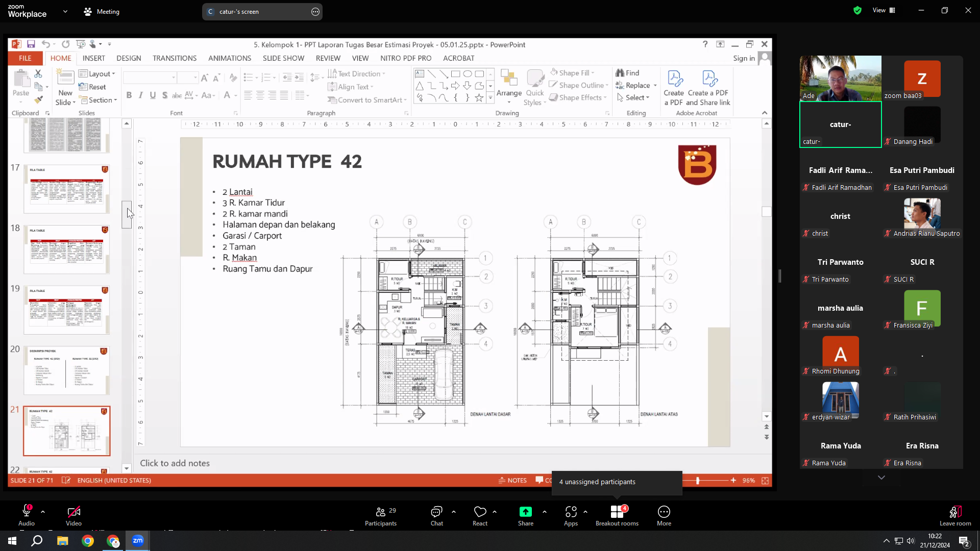Open the FILE tab
Viewport: 980px width, 551px height.
[26, 58]
